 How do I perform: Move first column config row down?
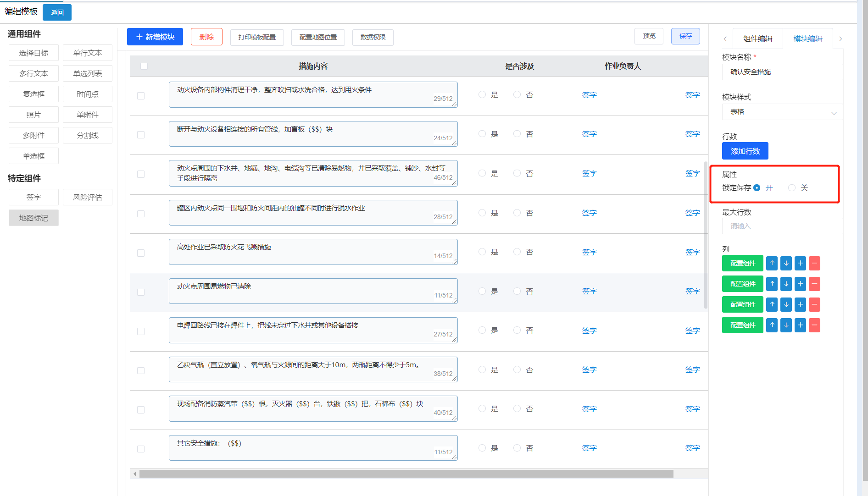(x=786, y=263)
